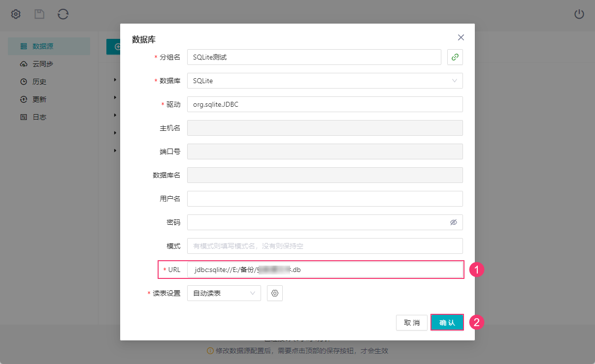Viewport: 595px width, 364px height.
Task: Click the 取消 button
Action: coord(412,323)
